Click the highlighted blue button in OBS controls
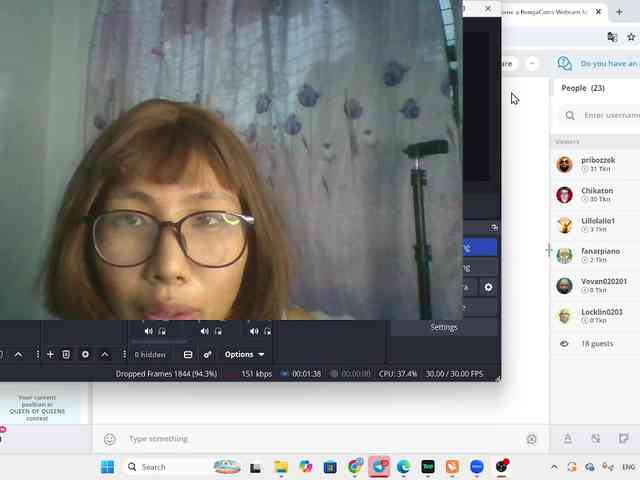The width and height of the screenshot is (640, 480). tap(480, 248)
